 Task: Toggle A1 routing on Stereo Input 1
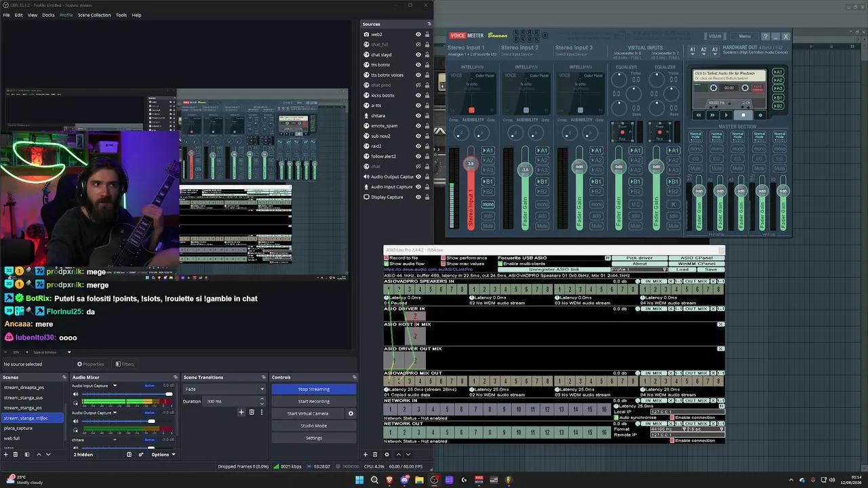(x=488, y=150)
